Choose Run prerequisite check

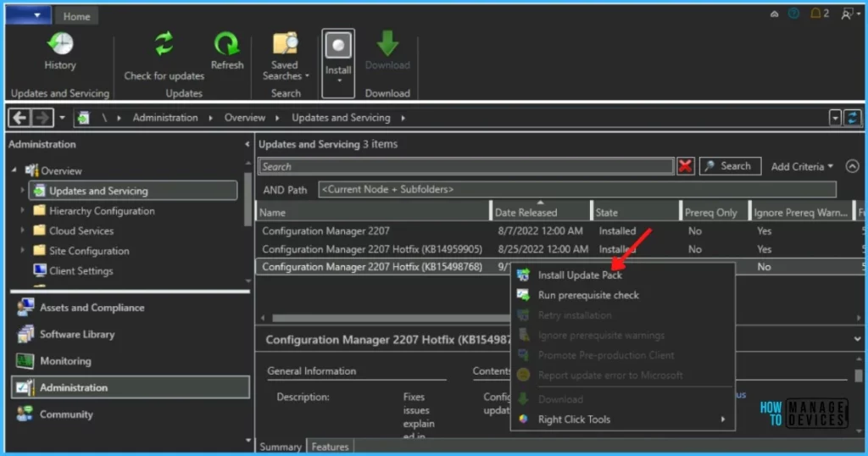(x=623, y=295)
